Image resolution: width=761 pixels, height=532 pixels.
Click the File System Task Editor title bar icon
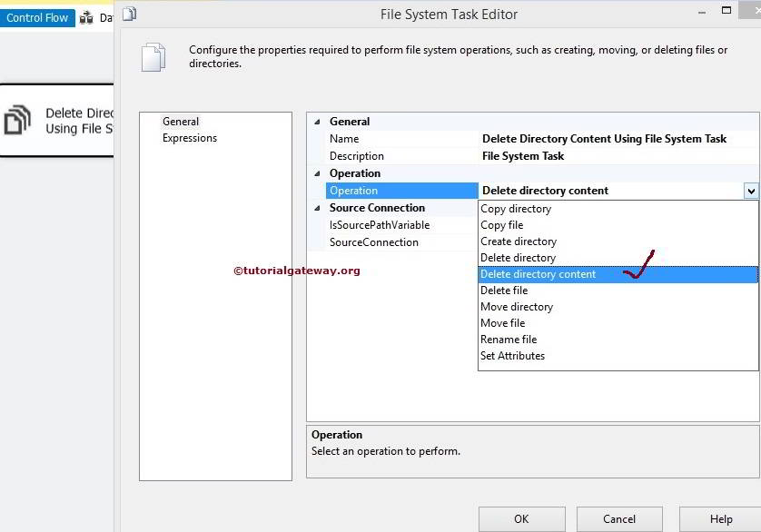point(128,14)
